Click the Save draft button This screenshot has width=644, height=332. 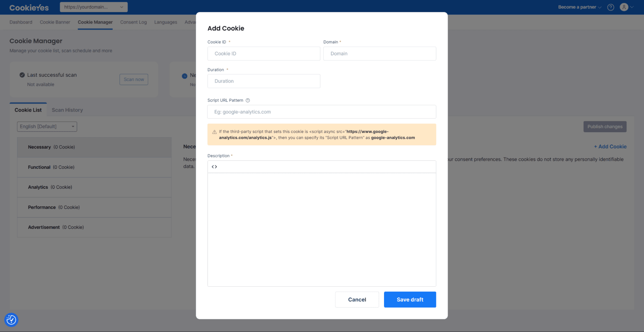coord(410,299)
